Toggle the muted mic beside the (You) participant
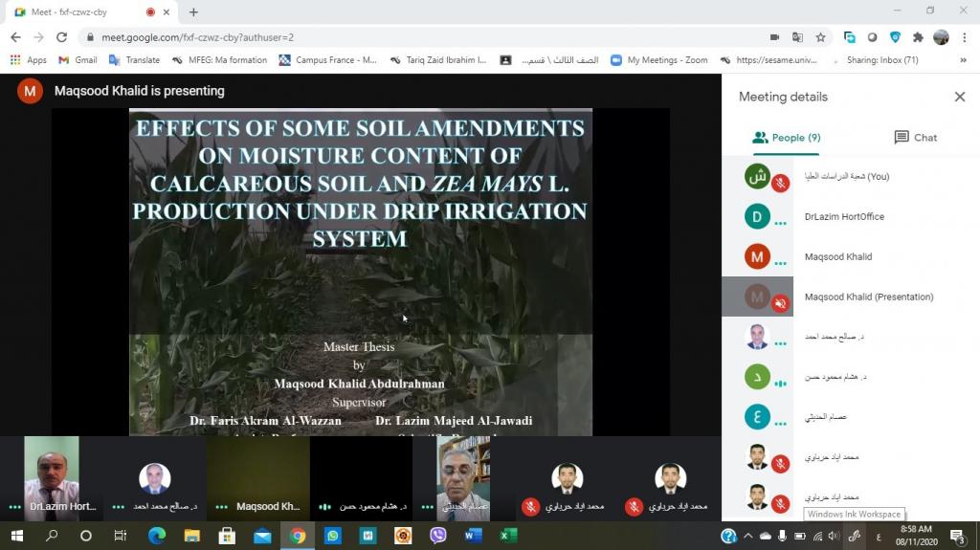This screenshot has width=980, height=550. coord(781,184)
